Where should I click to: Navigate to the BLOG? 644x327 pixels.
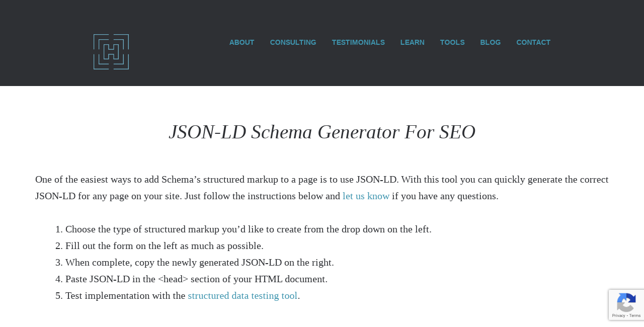coord(490,42)
